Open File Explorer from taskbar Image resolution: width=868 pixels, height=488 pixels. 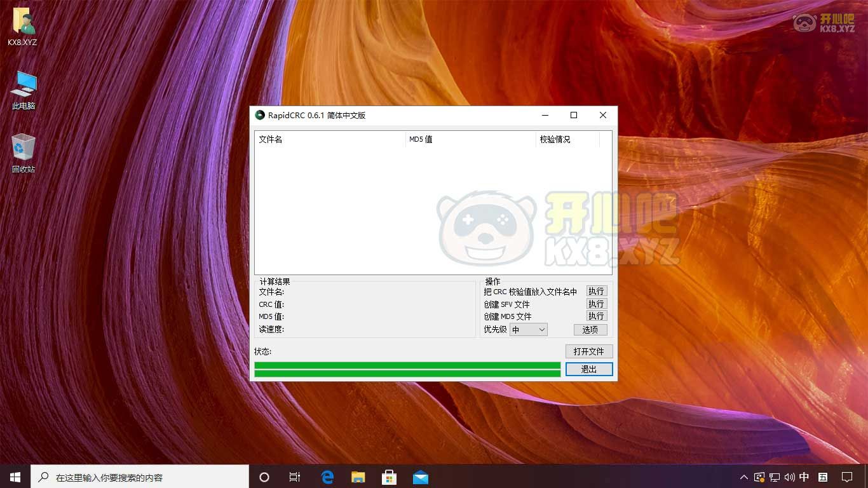(358, 477)
